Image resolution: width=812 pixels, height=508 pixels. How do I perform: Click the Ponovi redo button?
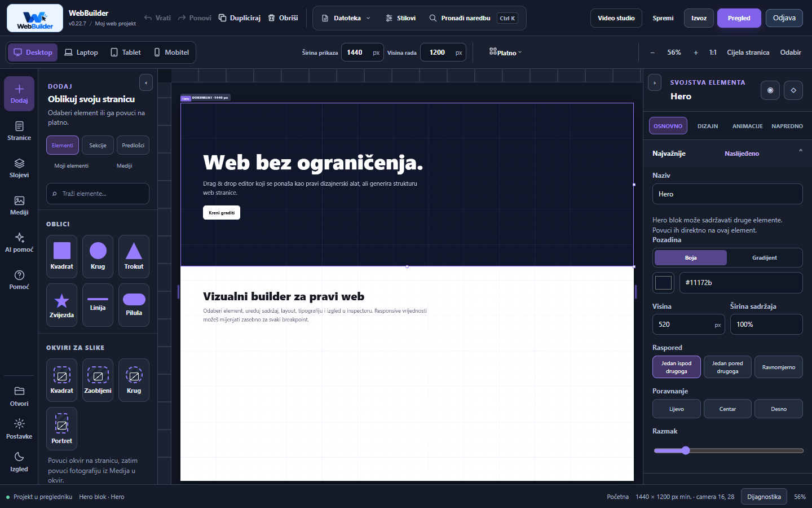(x=195, y=18)
